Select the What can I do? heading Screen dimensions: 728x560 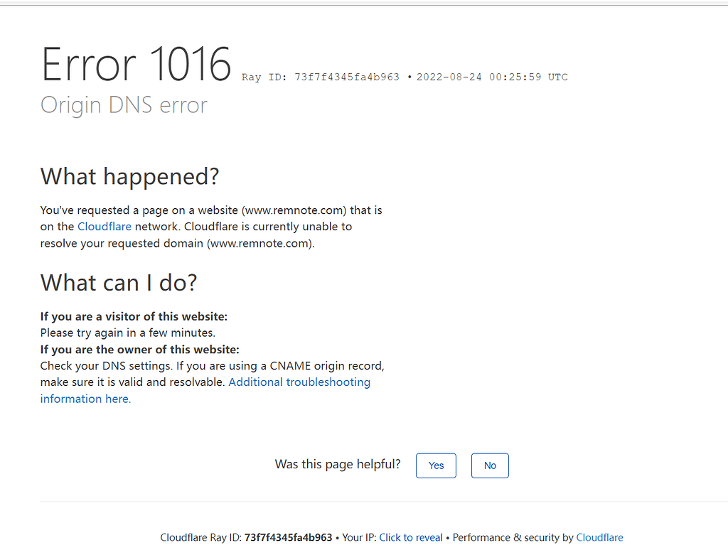coord(119,282)
